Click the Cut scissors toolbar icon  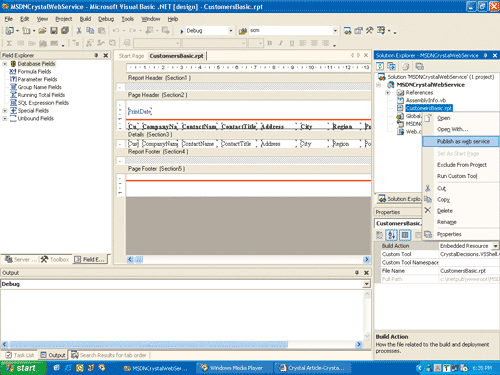(x=79, y=31)
